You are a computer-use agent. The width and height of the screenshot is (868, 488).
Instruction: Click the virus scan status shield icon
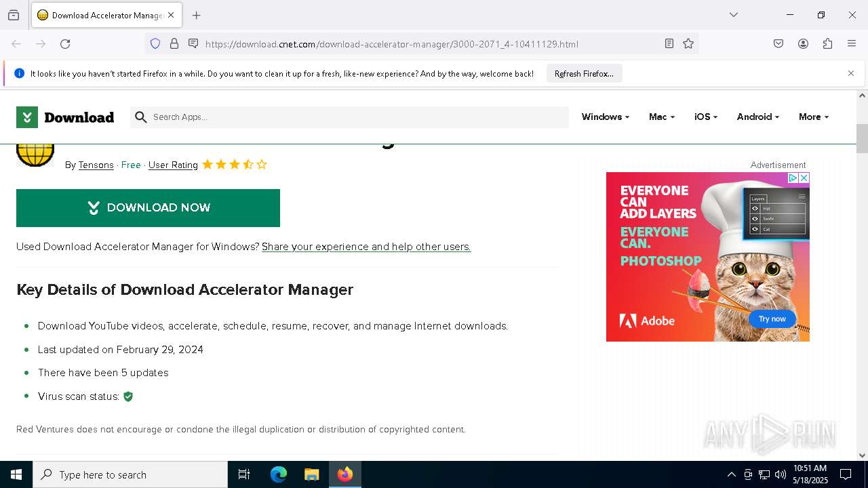[x=128, y=396]
